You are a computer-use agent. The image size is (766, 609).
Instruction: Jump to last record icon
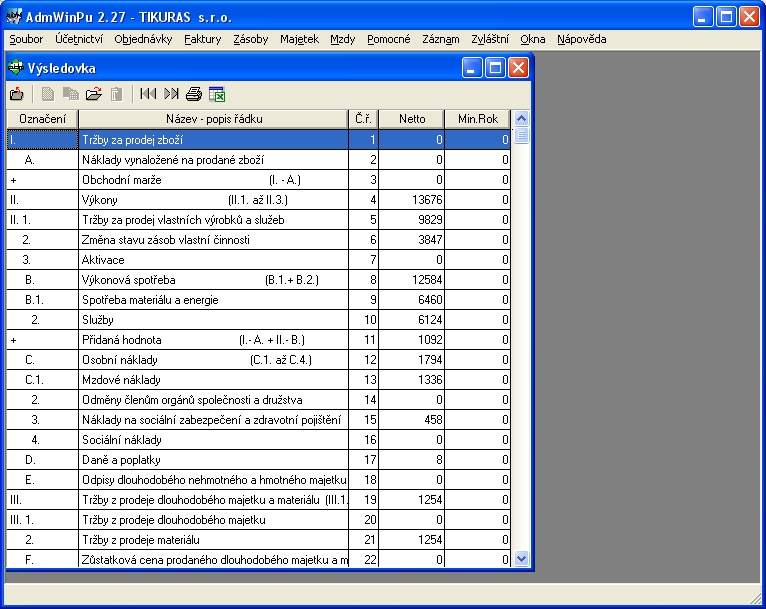(x=171, y=94)
